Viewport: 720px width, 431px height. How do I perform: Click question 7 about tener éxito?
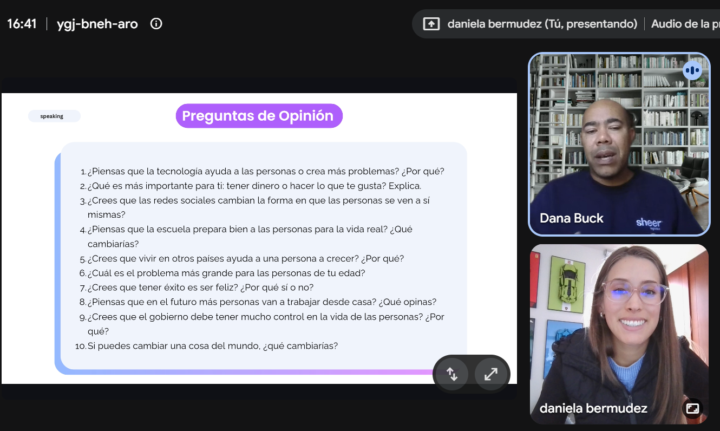197,287
